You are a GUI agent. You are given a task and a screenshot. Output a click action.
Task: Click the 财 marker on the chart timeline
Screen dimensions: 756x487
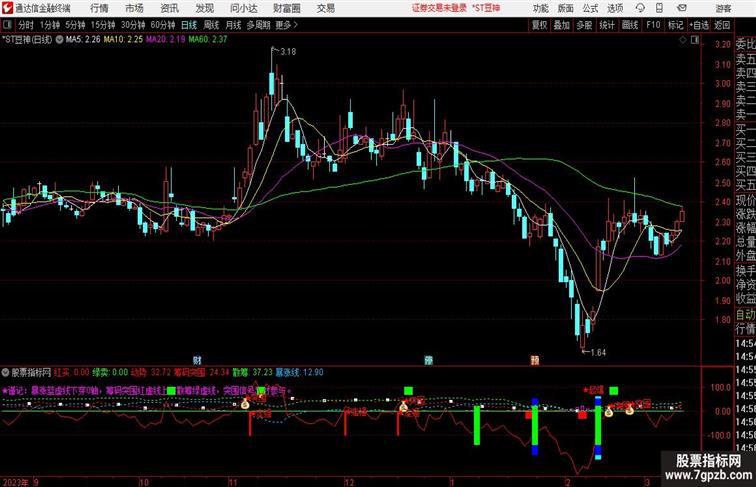197,360
